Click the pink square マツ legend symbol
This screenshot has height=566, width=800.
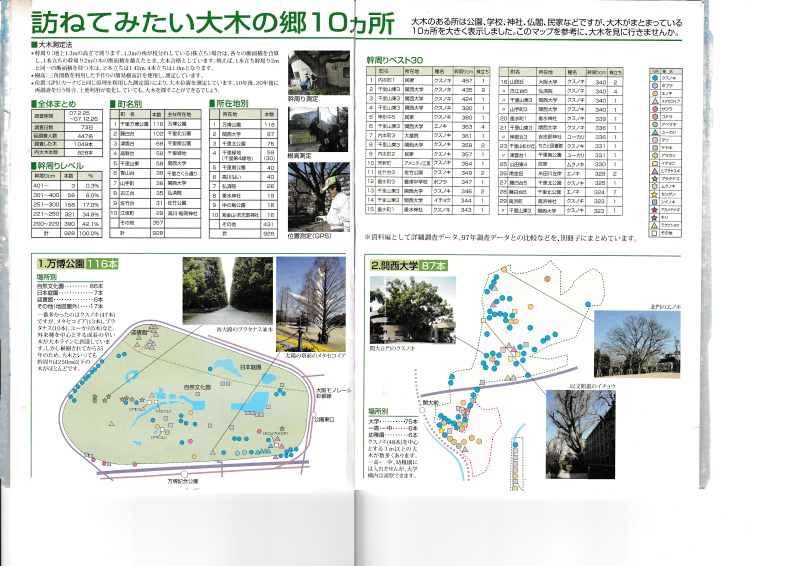655,140
